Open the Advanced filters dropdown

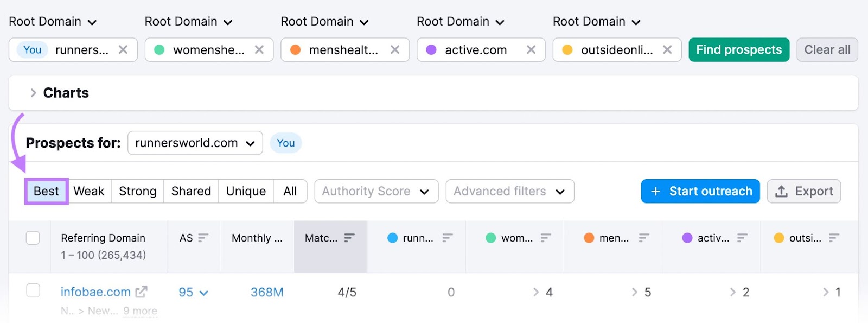coord(509,192)
